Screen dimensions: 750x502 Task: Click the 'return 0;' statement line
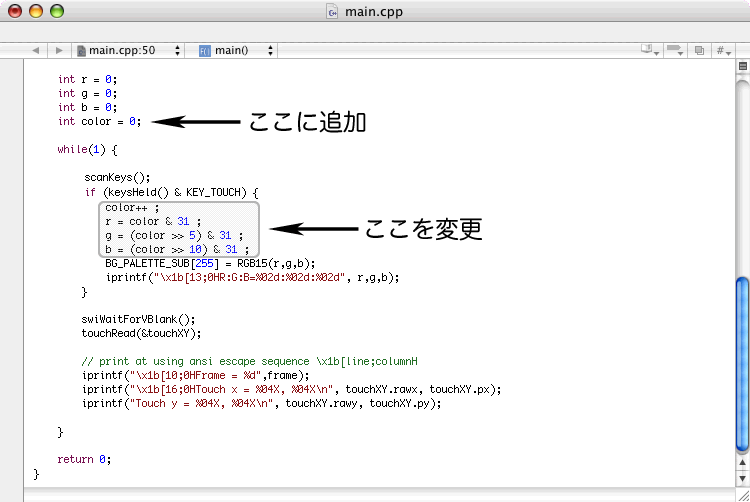pos(84,459)
